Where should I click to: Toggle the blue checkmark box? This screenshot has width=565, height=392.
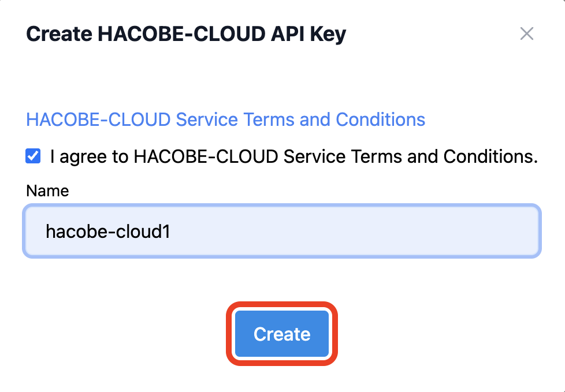(33, 156)
